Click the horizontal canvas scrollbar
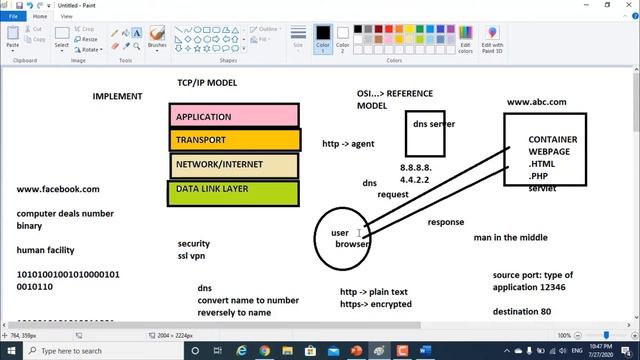The image size is (640, 360). [214, 325]
